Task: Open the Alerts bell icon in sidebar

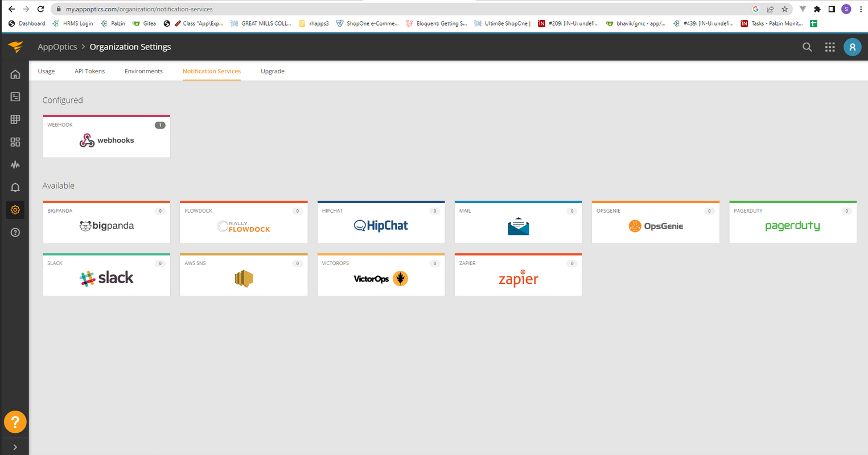Action: pos(15,187)
